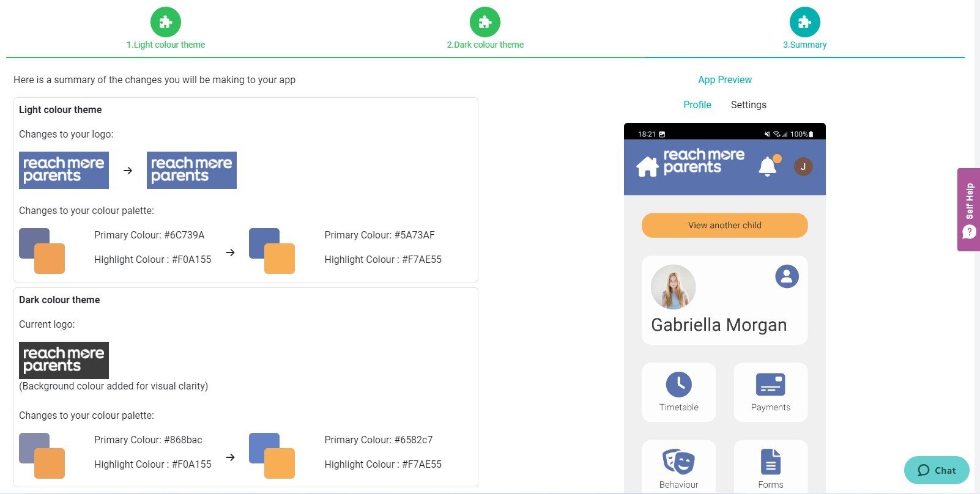Viewport: 980px width, 494px height.
Task: Open the Payments card icon
Action: point(770,385)
